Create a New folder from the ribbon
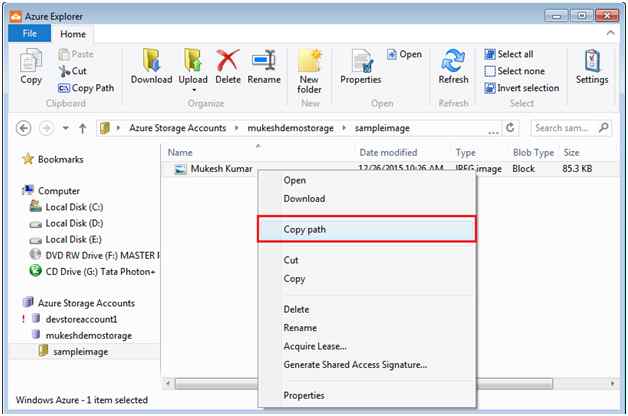Screen dimensions: 628x416 coord(310,71)
